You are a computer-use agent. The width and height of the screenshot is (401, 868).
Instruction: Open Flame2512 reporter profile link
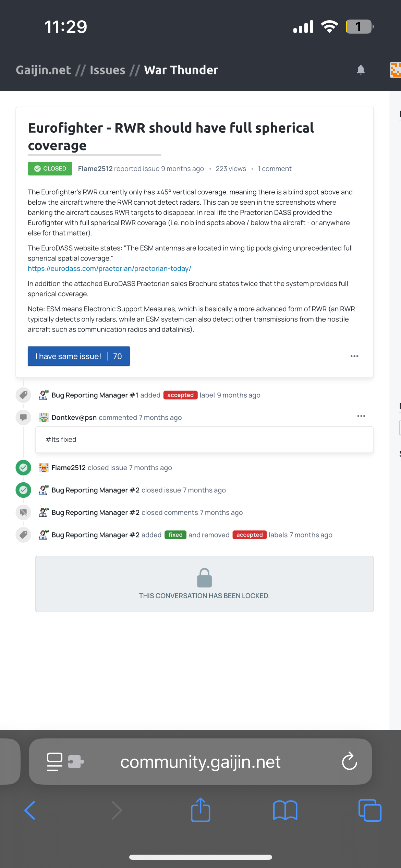point(95,169)
